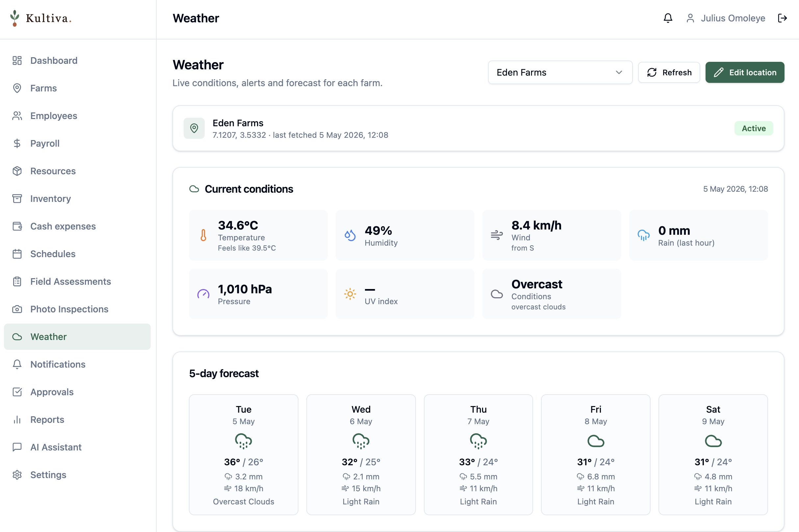Viewport: 799px width, 532px height.
Task: Go to Dashboard in the sidebar
Action: [77, 60]
